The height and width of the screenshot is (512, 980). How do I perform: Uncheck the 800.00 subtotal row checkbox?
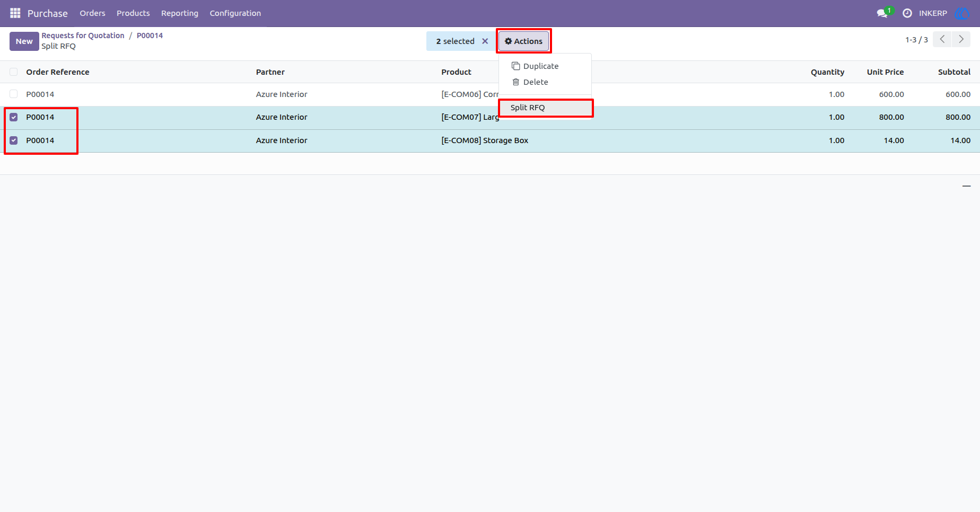[14, 117]
